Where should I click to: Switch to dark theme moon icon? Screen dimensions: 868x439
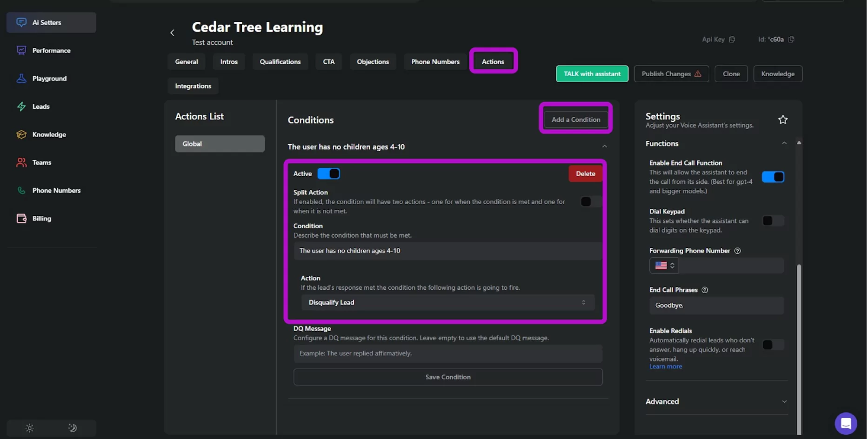pyautogui.click(x=73, y=428)
